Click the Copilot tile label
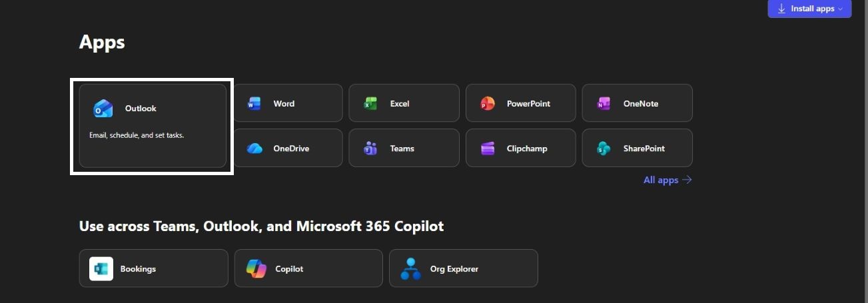Image resolution: width=868 pixels, height=303 pixels. [289, 269]
